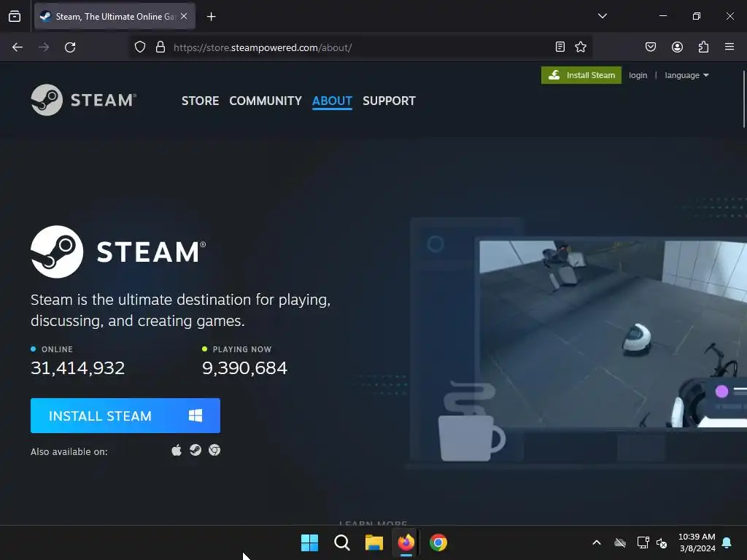Open clock and date 10:39 AM
Image resolution: width=747 pixels, height=560 pixels.
[697, 542]
